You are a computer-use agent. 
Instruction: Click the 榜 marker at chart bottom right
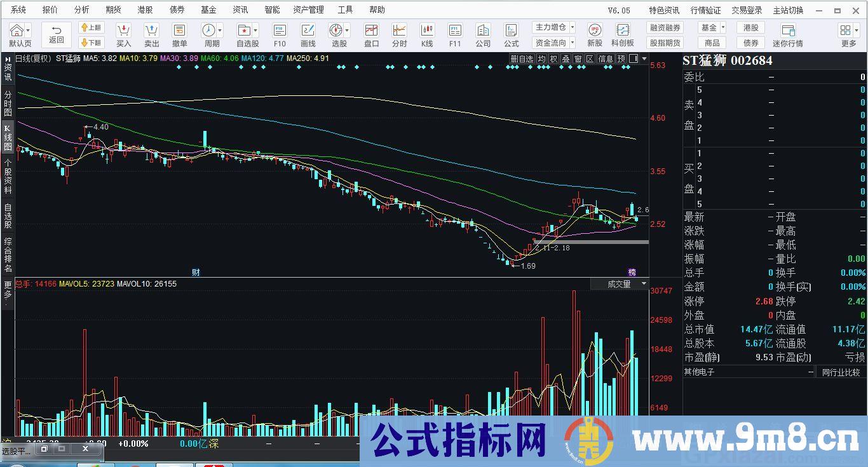pos(632,272)
